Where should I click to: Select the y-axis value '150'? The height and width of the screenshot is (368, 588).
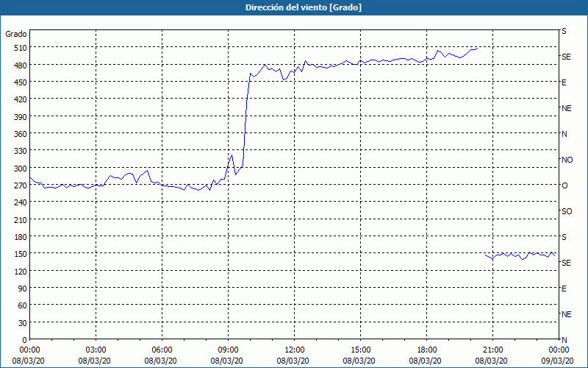21,254
